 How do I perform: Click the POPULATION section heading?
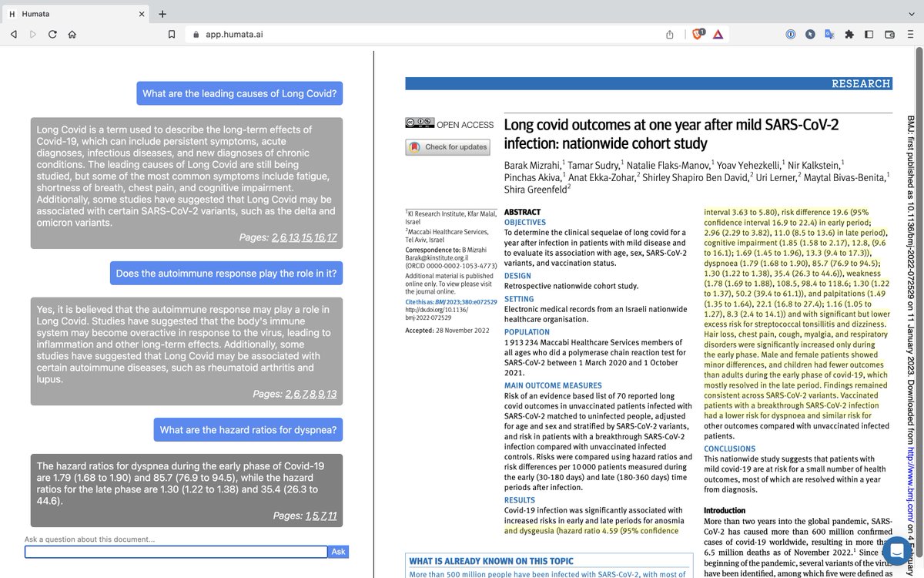coord(526,331)
